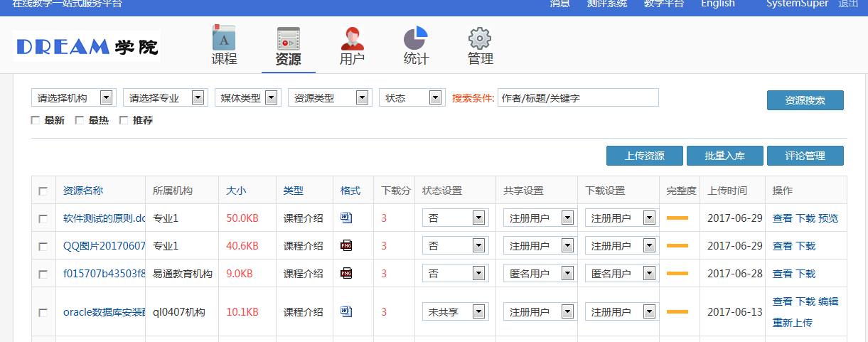Click 查看 link for QQ图片20170607 row
Screen dimensions: 868x342
783,246
